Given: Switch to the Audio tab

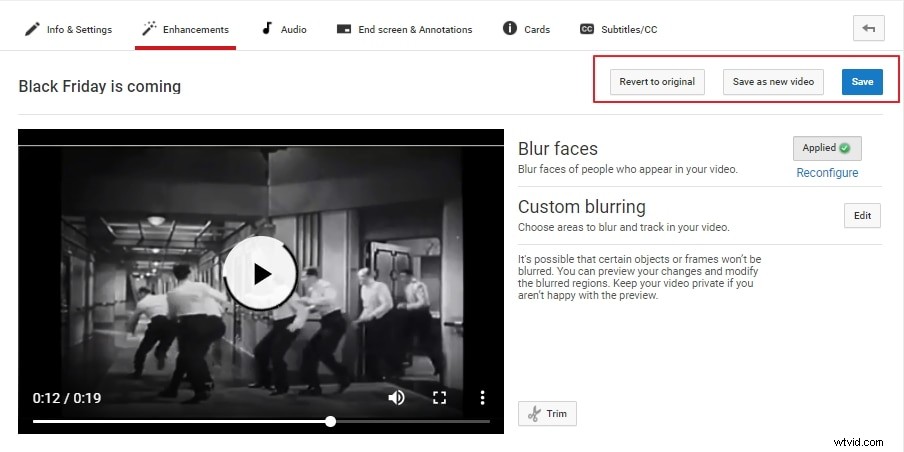Looking at the screenshot, I should point(284,29).
